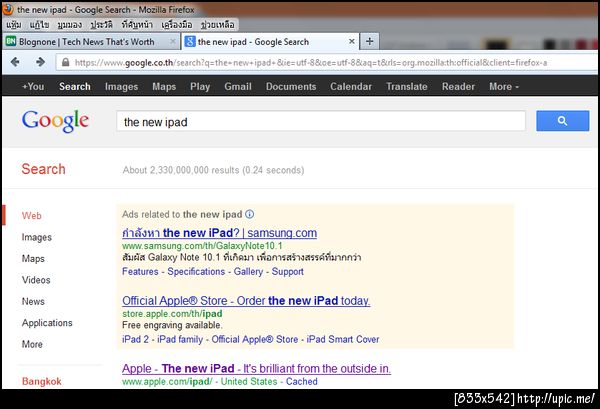This screenshot has height=409, width=600.
Task: Open Calendar from the Google bar
Action: coord(351,86)
